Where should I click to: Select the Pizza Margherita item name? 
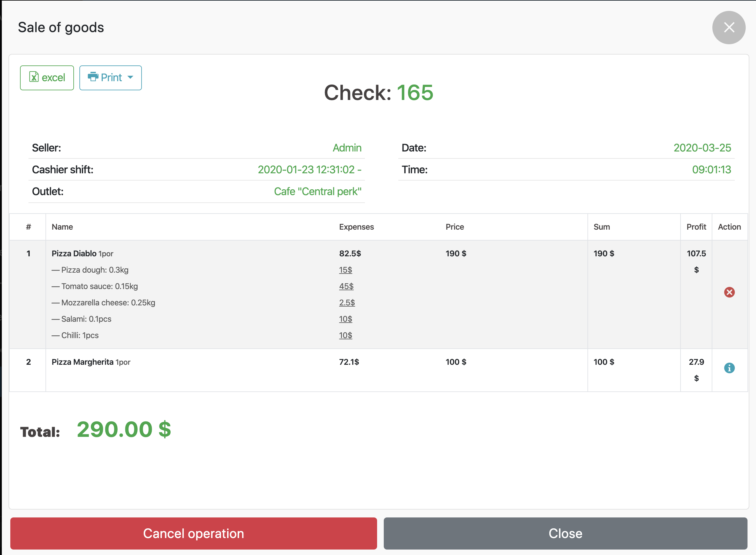click(82, 362)
